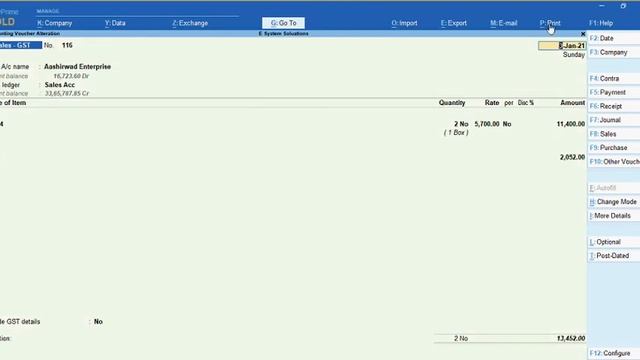
Task: Open the E: Export menu
Action: tap(454, 23)
